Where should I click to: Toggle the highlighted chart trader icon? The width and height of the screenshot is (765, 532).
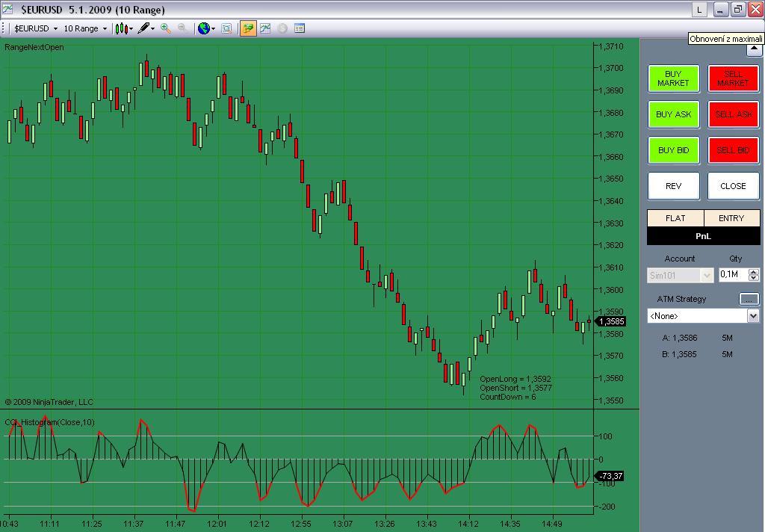(248, 28)
